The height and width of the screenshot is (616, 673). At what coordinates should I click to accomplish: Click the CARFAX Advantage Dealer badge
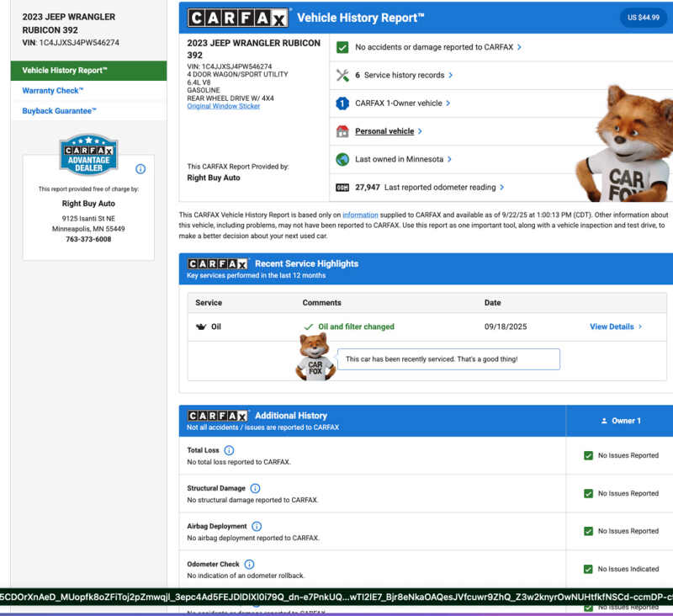tap(89, 155)
